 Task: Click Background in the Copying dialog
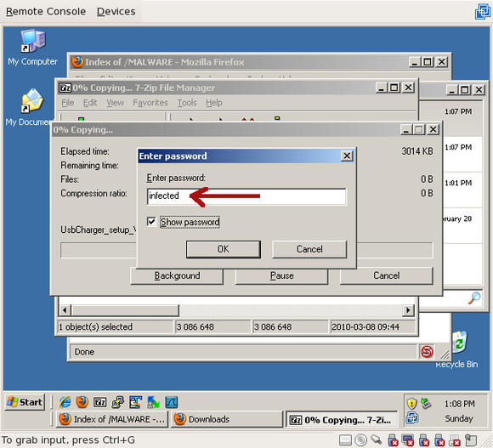click(177, 275)
